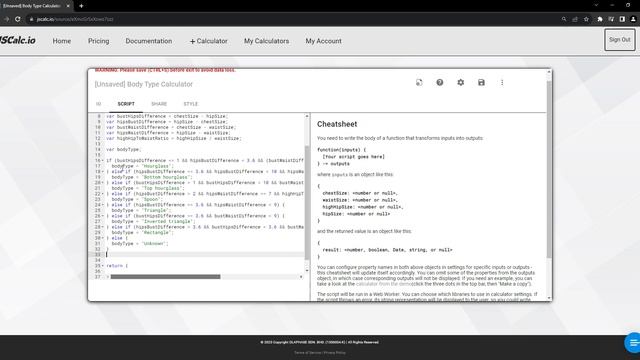Open the three-dot more options menu
This screenshot has height=360, width=640.
502,82
